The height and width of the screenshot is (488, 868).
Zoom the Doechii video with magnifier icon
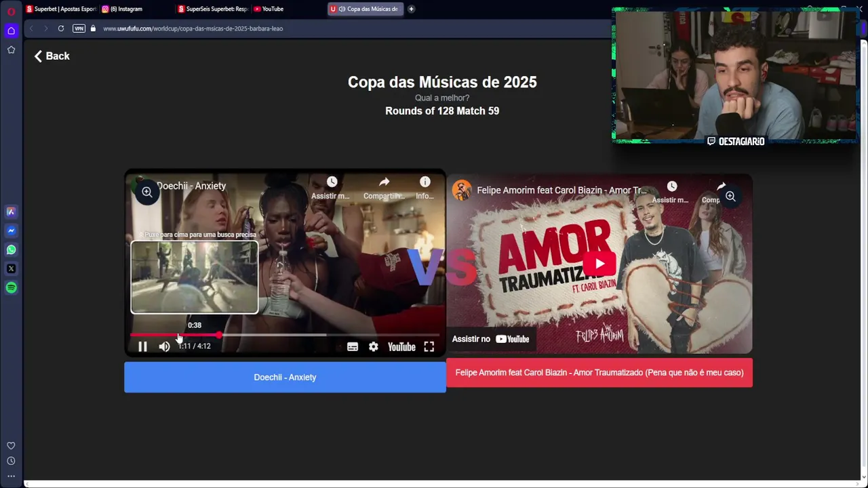[x=146, y=192]
